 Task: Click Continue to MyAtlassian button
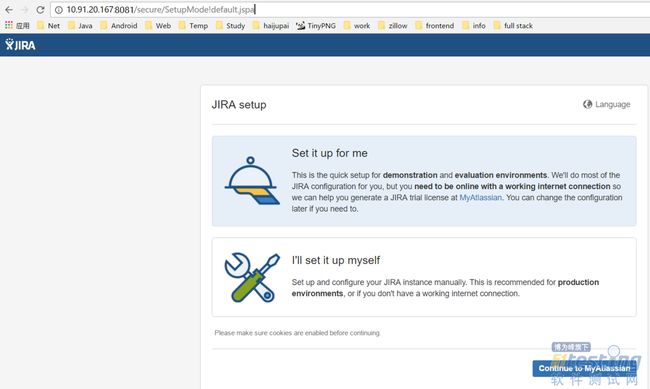click(584, 368)
